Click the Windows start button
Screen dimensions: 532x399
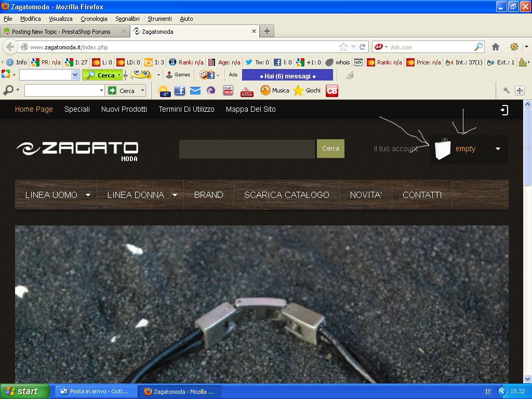point(24,392)
